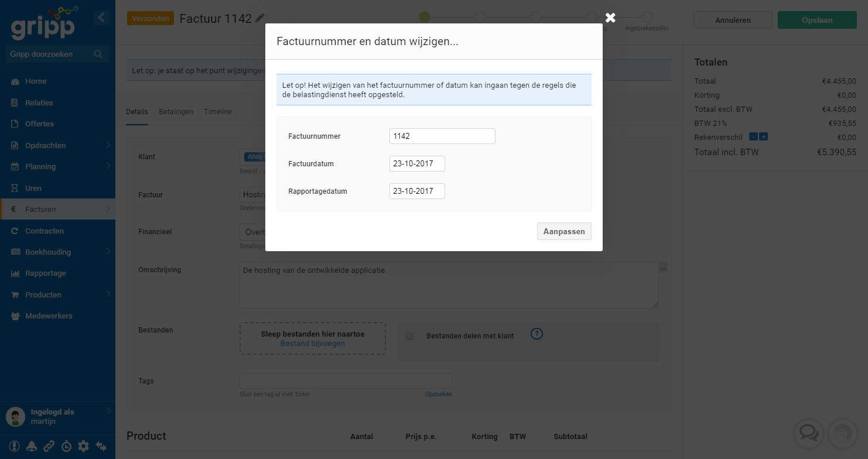Click the Boekhouding keyboard icon
The image size is (868, 459).
coord(15,252)
